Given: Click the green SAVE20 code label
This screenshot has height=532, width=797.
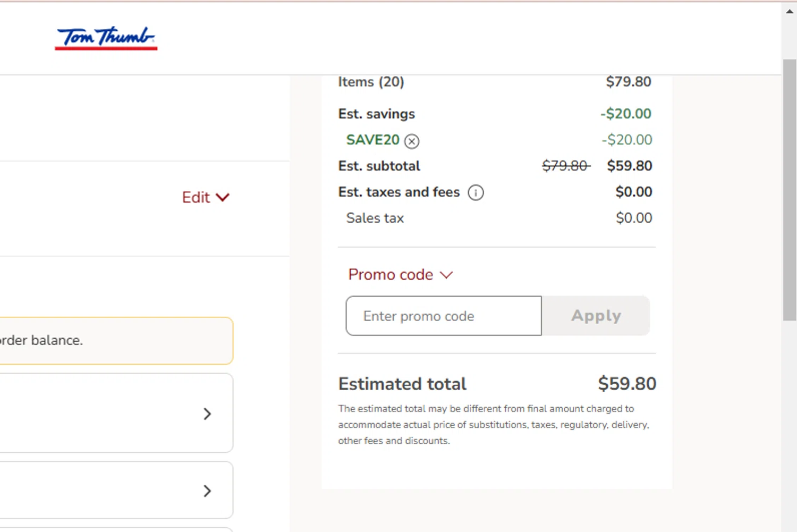Looking at the screenshot, I should coord(373,140).
